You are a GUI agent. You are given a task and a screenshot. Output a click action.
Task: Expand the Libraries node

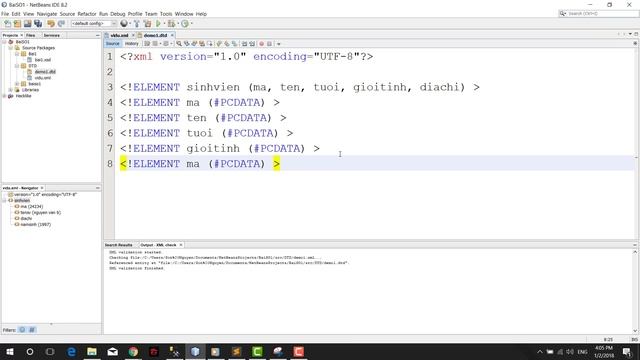(11, 90)
